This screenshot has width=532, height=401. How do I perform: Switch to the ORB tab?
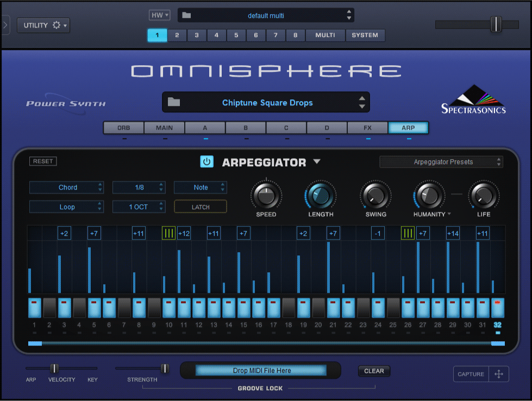pos(124,128)
